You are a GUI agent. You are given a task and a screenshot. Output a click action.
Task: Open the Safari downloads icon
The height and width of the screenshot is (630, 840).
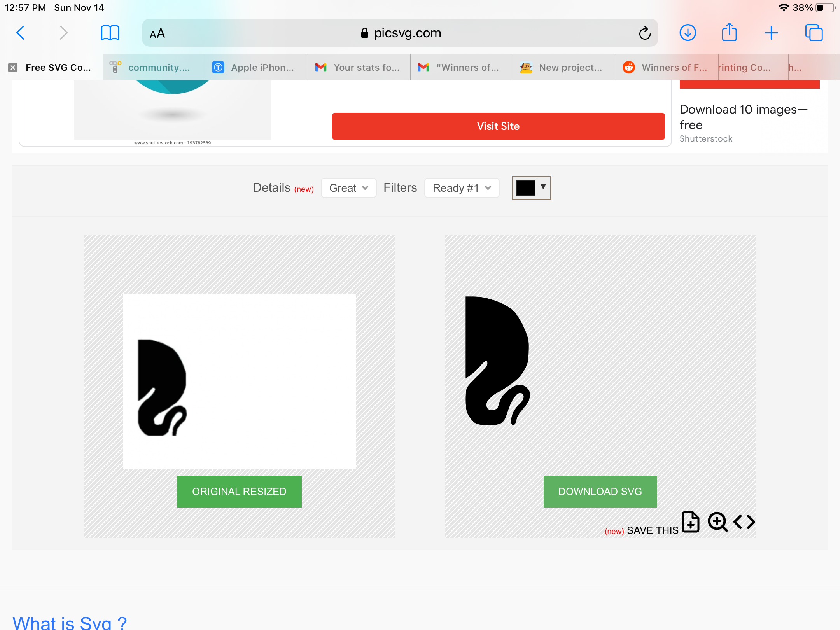tap(688, 33)
